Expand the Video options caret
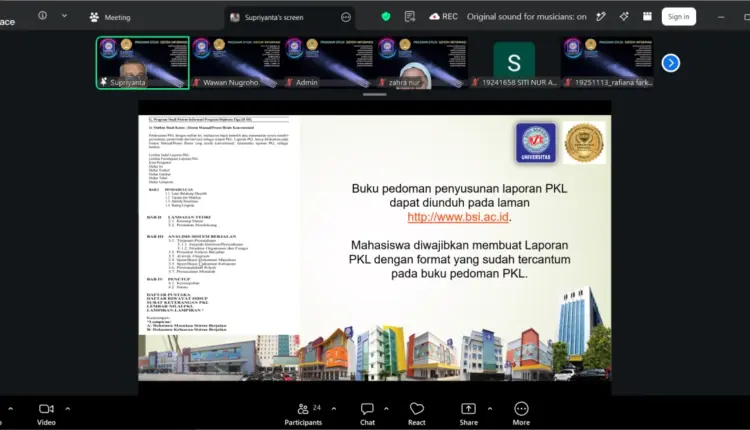Screen dimensions: 750x430 67,409
